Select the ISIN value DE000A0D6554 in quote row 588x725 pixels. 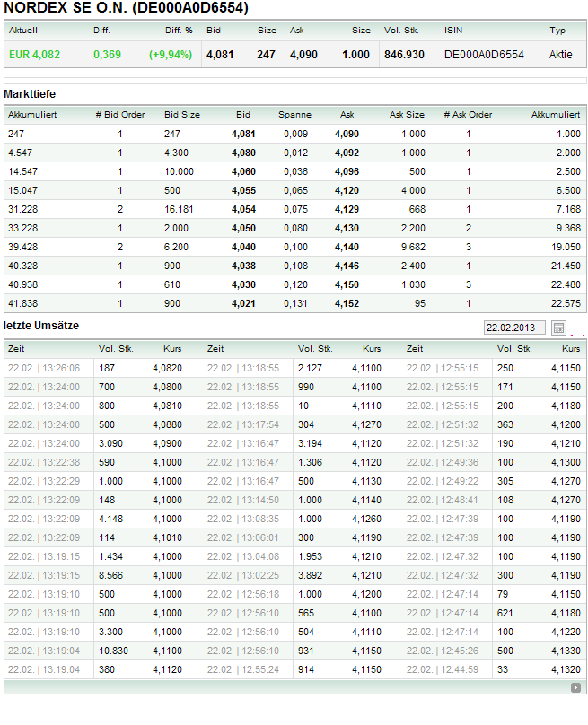tap(484, 55)
